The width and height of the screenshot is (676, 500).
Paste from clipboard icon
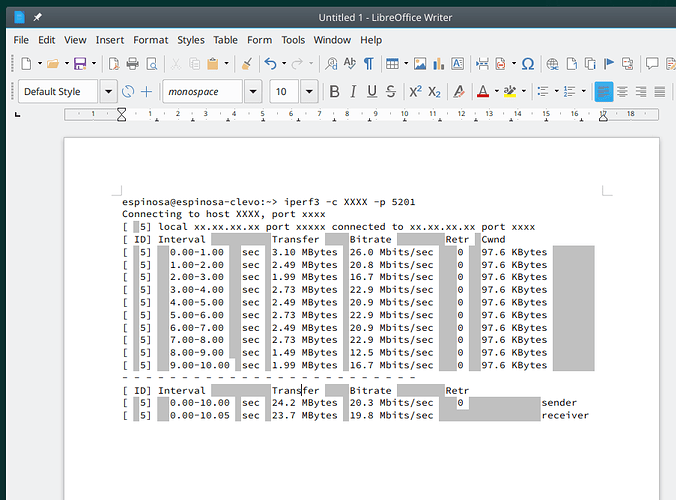pos(213,64)
